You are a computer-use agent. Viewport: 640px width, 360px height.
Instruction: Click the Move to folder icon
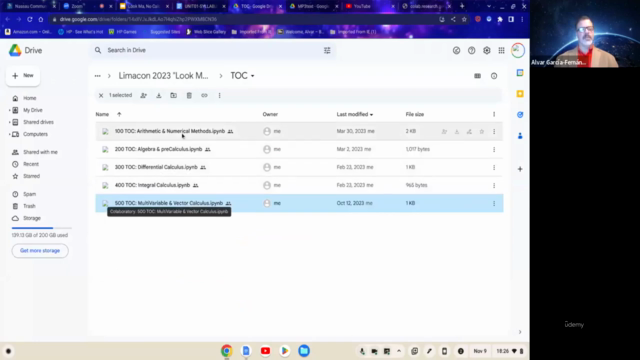pos(173,96)
